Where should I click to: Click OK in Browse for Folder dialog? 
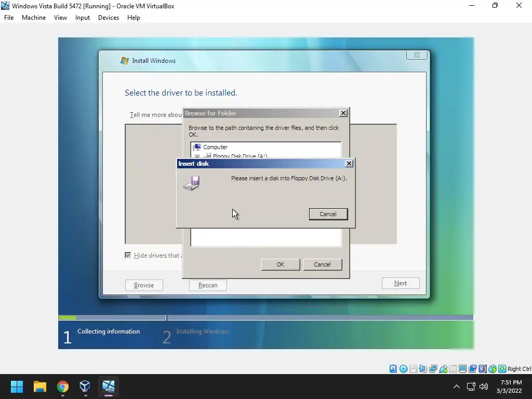pos(280,264)
